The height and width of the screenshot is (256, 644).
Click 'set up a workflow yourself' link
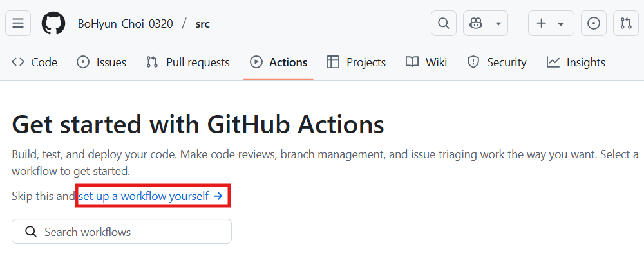point(151,196)
